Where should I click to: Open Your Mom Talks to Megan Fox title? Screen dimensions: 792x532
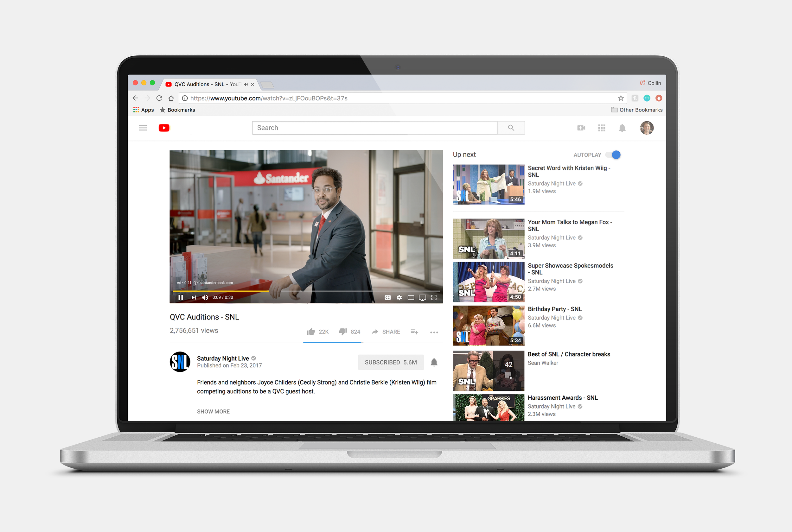[x=570, y=225]
